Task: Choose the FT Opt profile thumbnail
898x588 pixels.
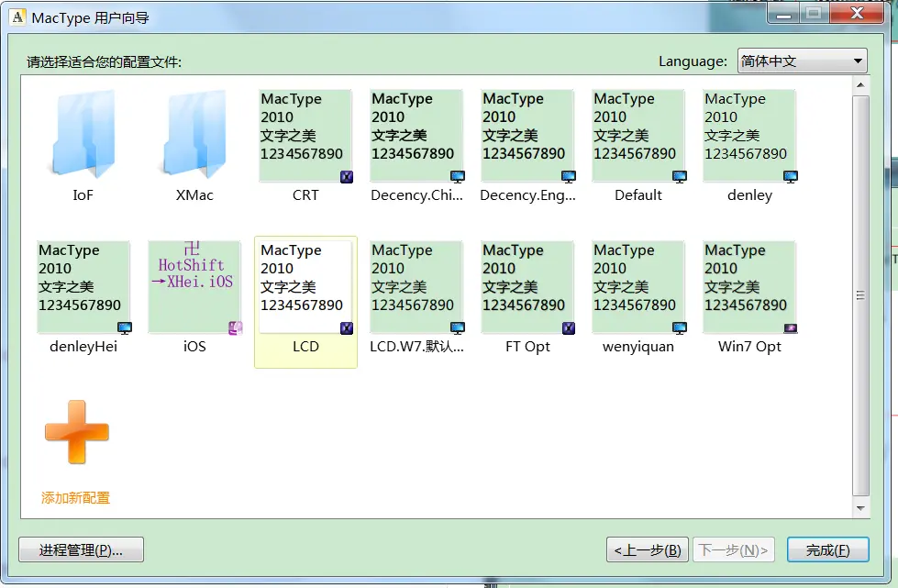Action: [528, 287]
